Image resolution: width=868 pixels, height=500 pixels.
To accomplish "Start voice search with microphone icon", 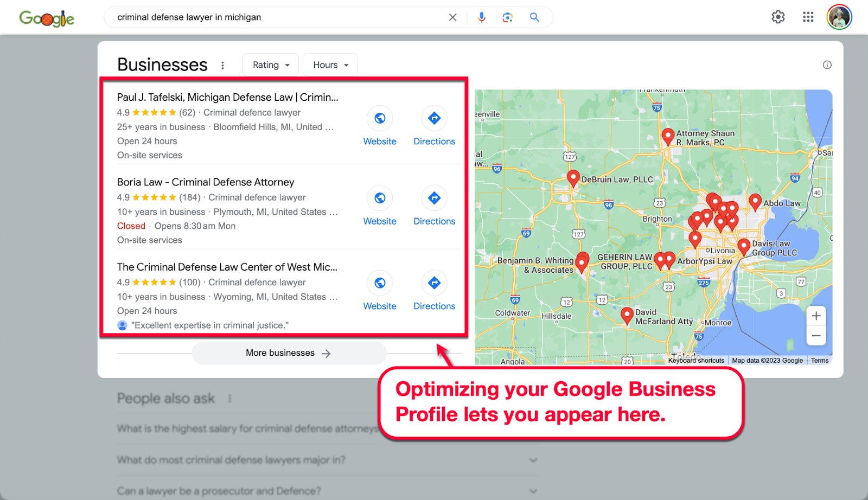I will pyautogui.click(x=481, y=17).
